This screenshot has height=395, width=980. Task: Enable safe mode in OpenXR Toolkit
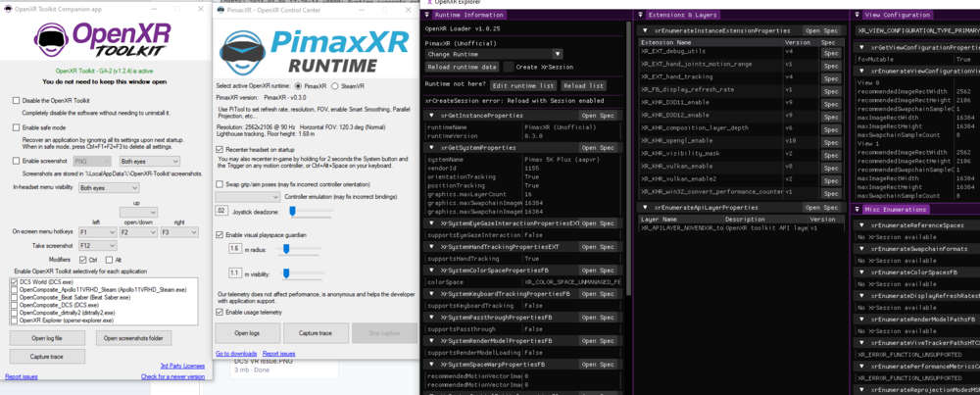coord(16,127)
